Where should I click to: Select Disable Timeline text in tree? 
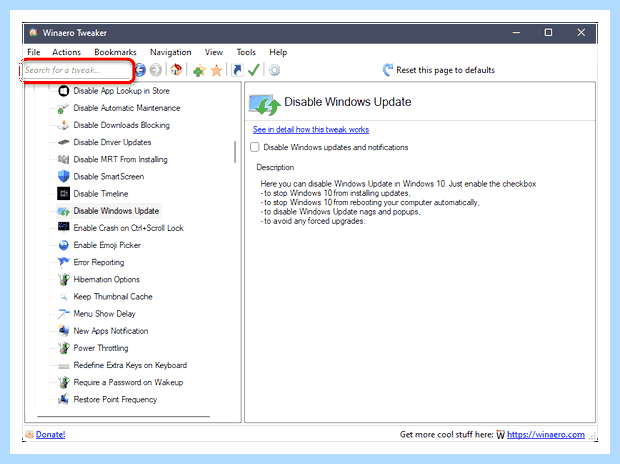101,194
